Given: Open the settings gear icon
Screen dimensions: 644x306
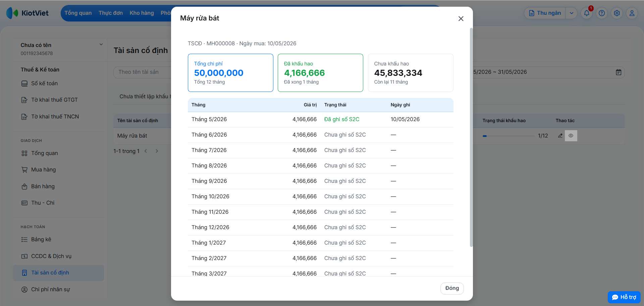Looking at the screenshot, I should tap(617, 13).
